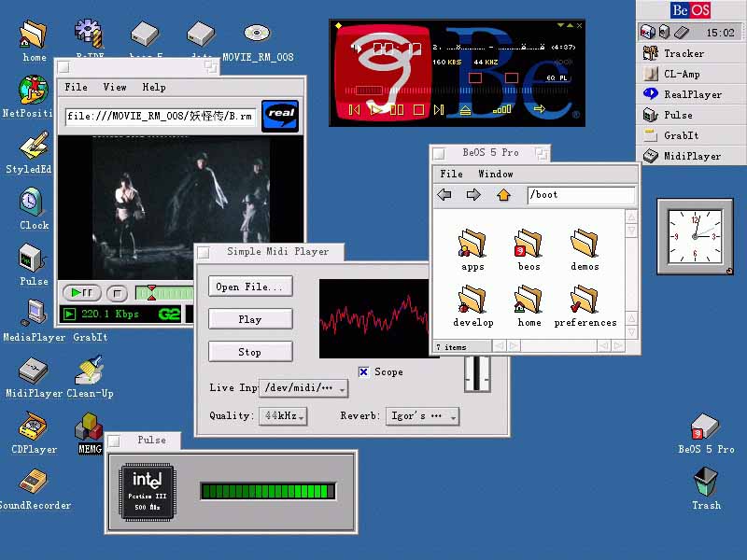The width and height of the screenshot is (747, 560).
Task: Open the Window menu in the BeOS 5 Pro window
Action: [496, 174]
